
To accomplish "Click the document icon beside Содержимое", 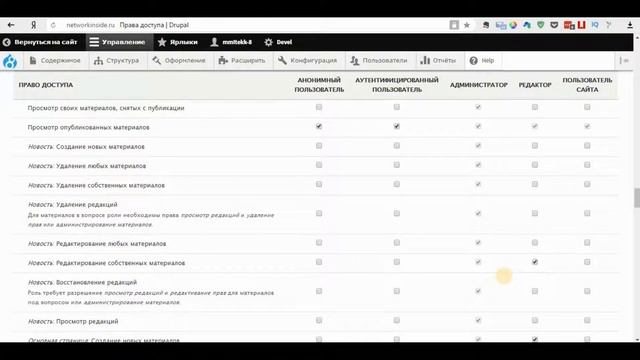I will [33, 60].
